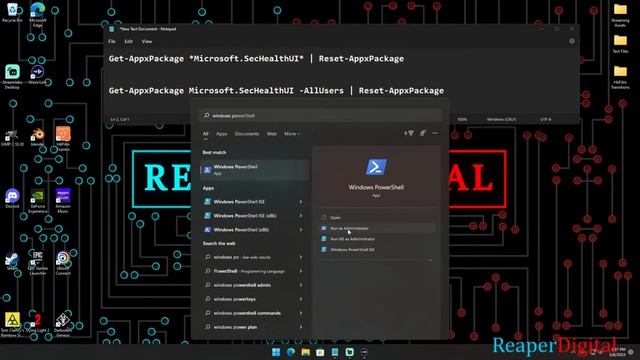This screenshot has width=640, height=360.
Task: Click the large PowerShell icon in preview pane
Action: (x=376, y=167)
